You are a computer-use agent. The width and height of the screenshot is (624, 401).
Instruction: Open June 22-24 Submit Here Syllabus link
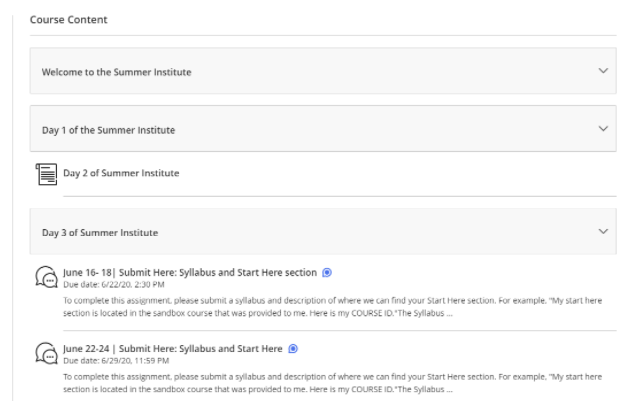tap(172, 348)
